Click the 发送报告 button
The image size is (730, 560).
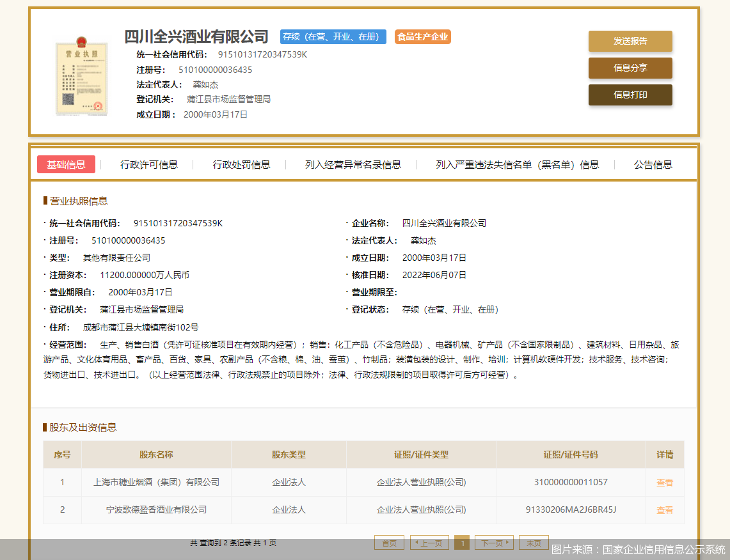pos(630,41)
